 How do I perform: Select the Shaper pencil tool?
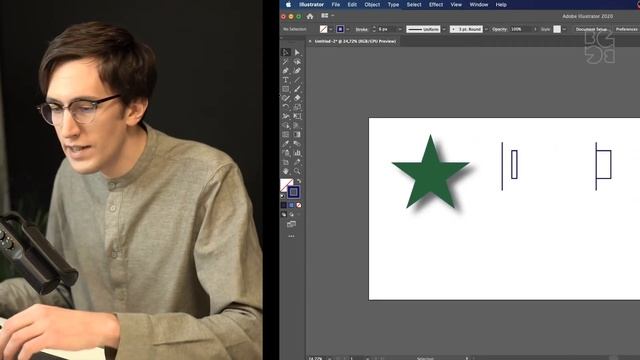[286, 98]
